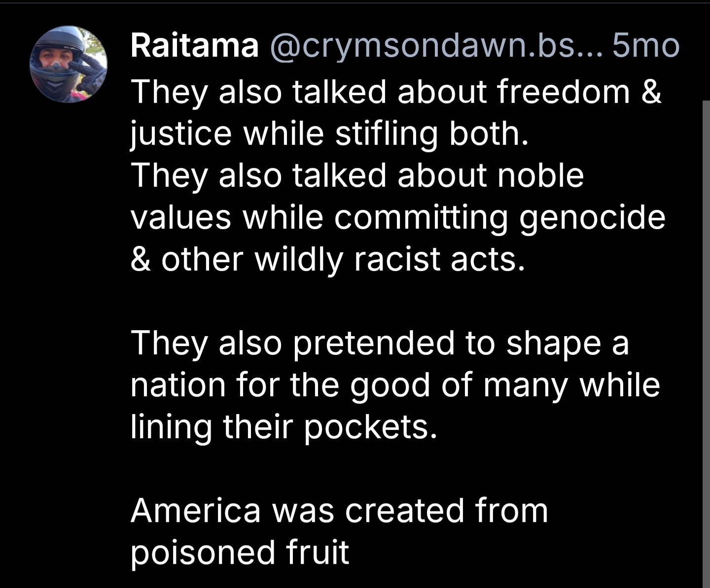Viewport: 710px width, 588px height.
Task: Click the line 'America was created from'
Action: click(x=339, y=511)
